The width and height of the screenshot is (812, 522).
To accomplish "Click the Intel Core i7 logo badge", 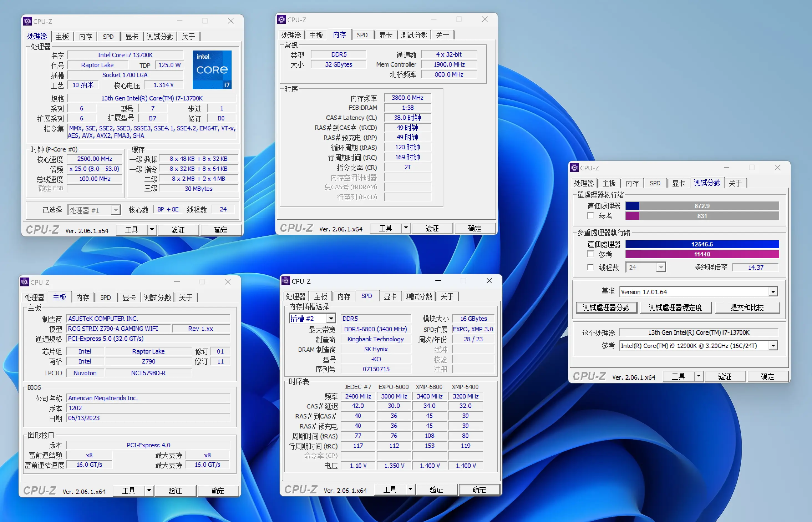I will (212, 70).
